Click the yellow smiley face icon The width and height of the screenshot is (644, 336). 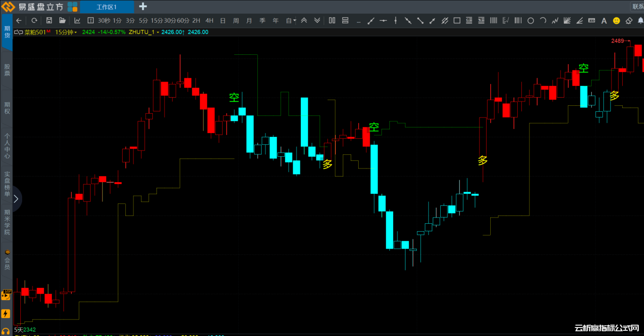[x=616, y=20]
